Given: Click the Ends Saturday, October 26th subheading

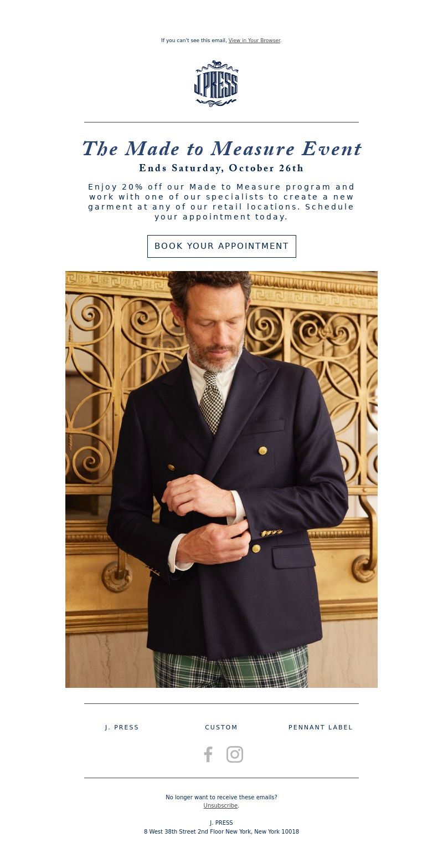Looking at the screenshot, I should click(221, 169).
